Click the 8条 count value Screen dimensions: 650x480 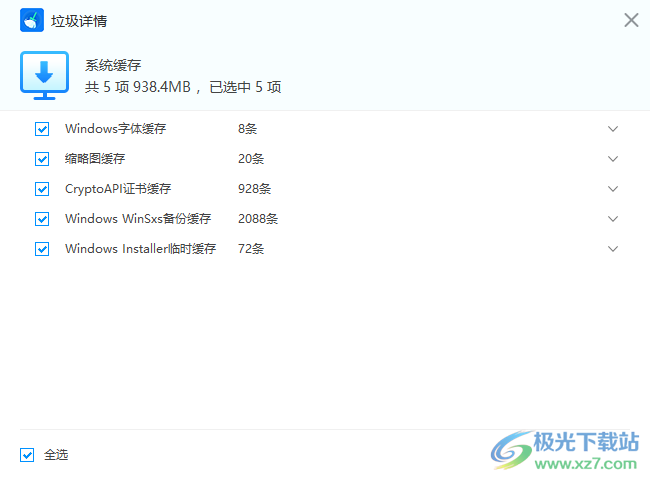tap(247, 129)
